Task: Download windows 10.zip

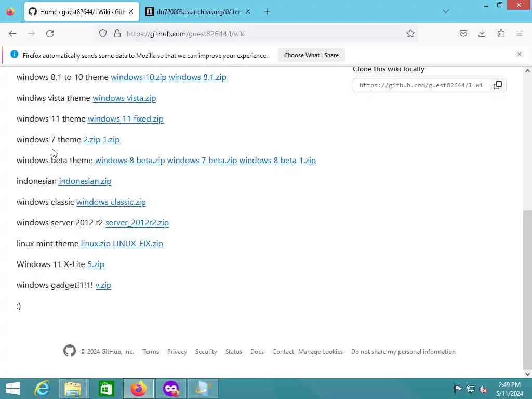Action: tap(138, 77)
